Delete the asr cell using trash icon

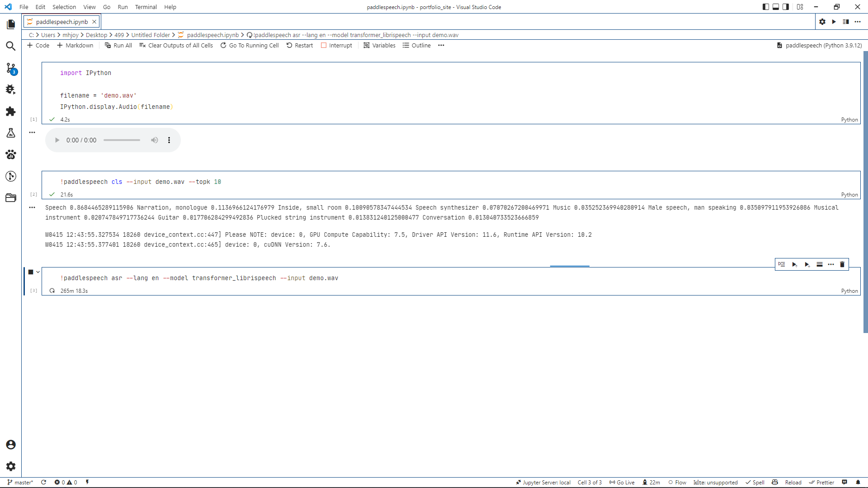842,264
